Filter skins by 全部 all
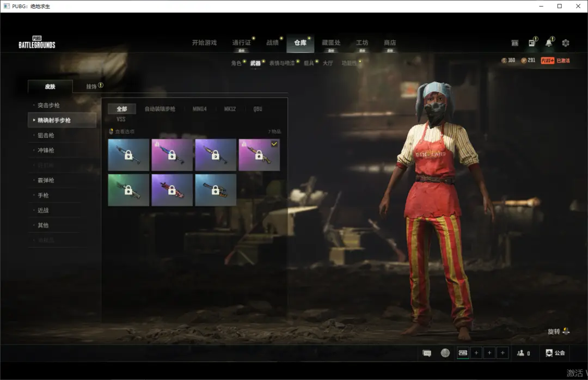 (x=122, y=109)
